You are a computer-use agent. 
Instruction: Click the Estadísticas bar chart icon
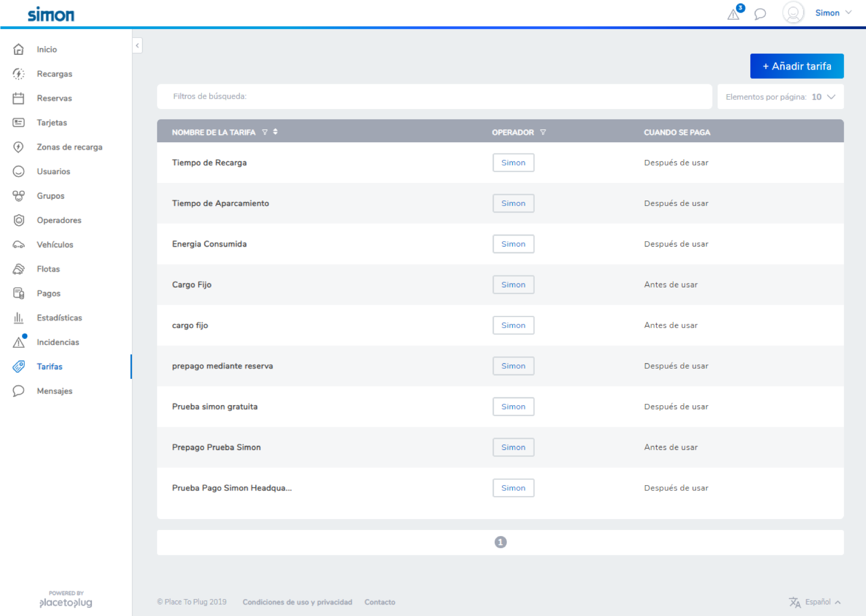coord(19,318)
